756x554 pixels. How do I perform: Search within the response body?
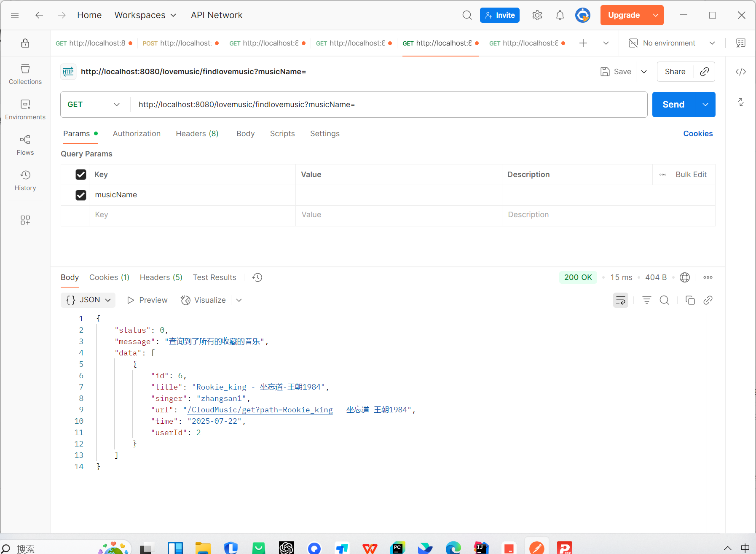(x=665, y=300)
